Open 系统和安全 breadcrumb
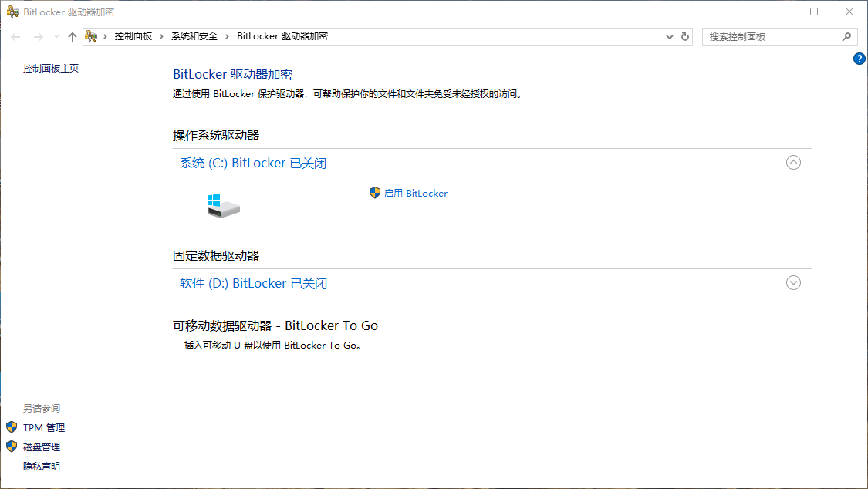 194,36
